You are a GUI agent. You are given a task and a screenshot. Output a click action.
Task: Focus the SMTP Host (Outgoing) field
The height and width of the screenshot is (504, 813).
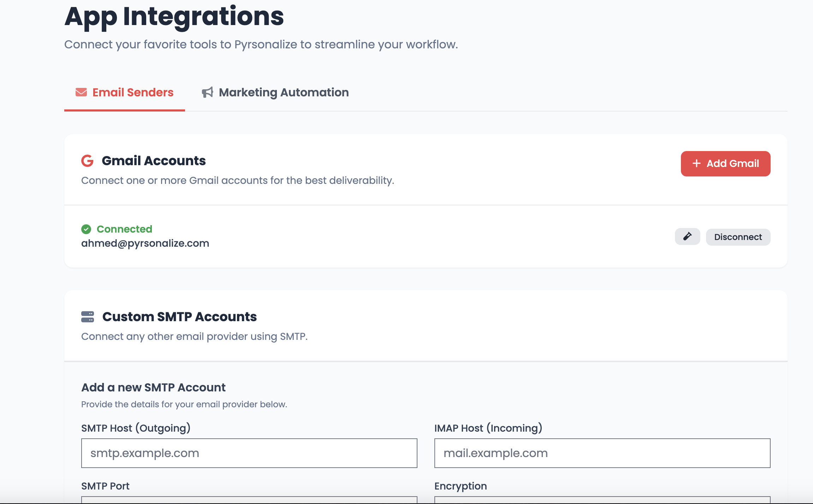point(249,453)
